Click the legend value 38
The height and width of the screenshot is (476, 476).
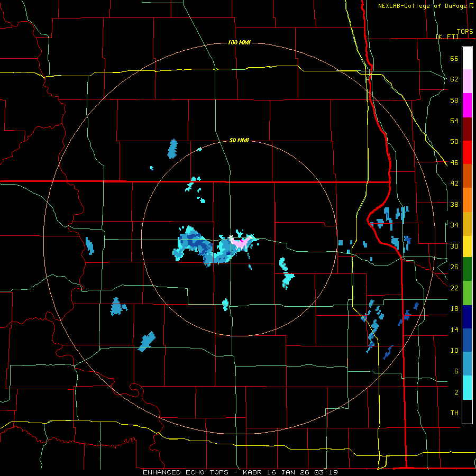click(x=454, y=204)
